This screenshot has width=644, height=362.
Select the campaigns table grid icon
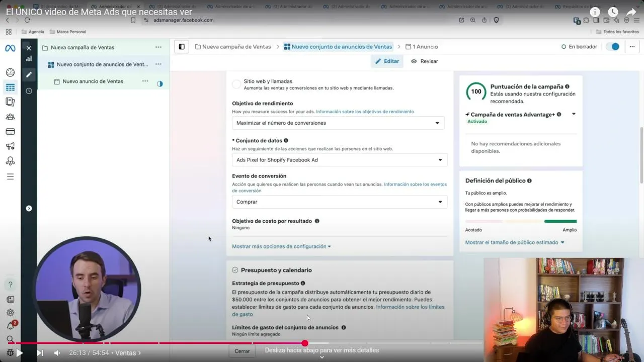coord(10,87)
